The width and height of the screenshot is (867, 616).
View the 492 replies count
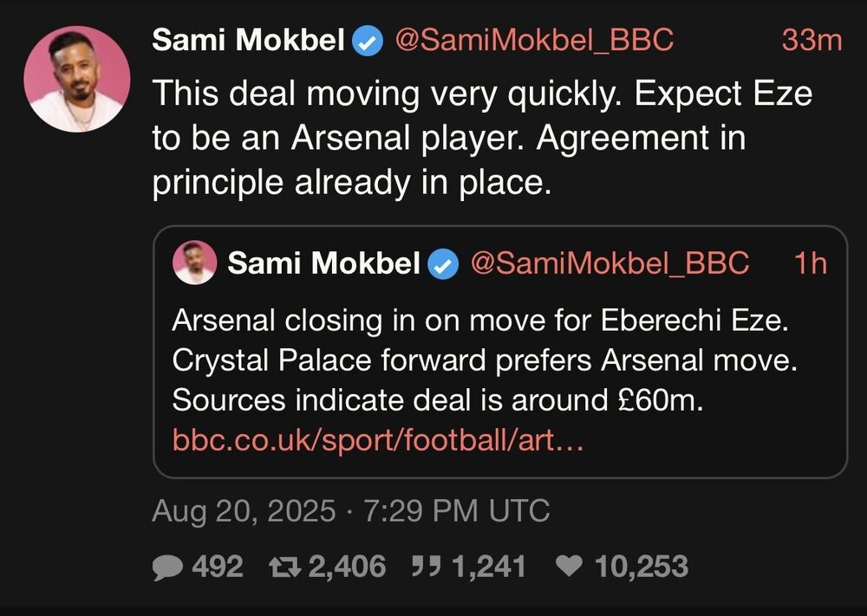click(x=217, y=567)
